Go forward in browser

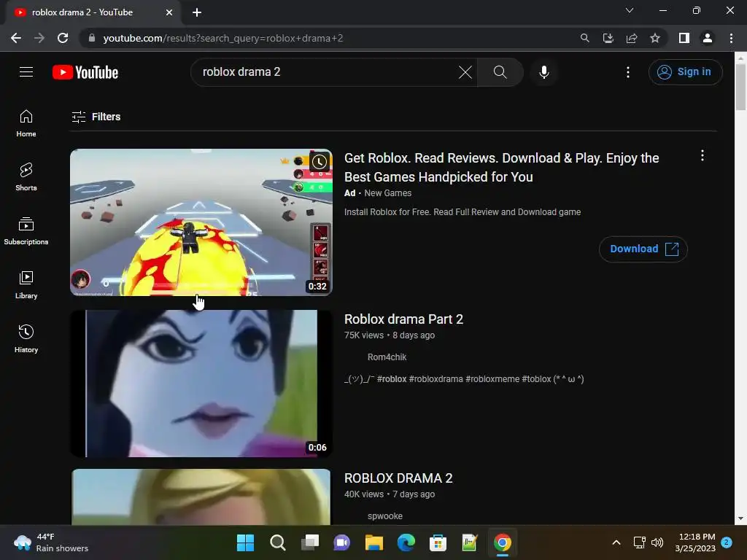(39, 38)
